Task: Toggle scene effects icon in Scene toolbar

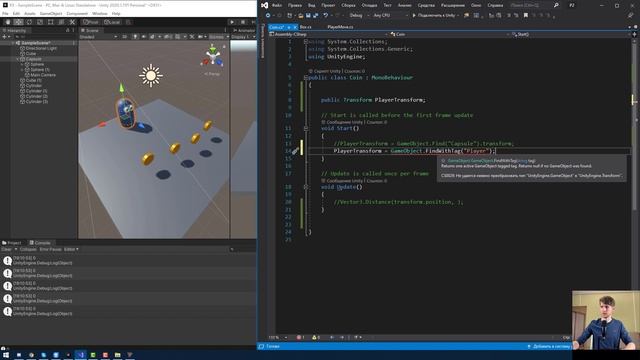Action: tap(152, 37)
